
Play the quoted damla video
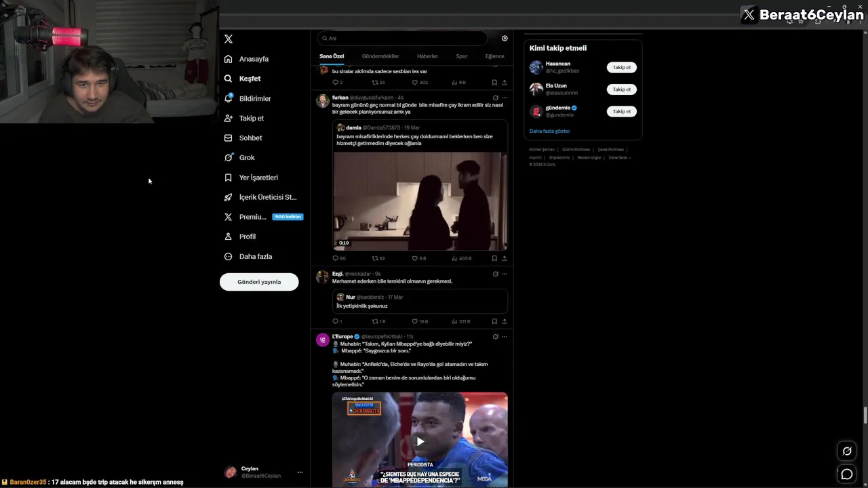420,201
